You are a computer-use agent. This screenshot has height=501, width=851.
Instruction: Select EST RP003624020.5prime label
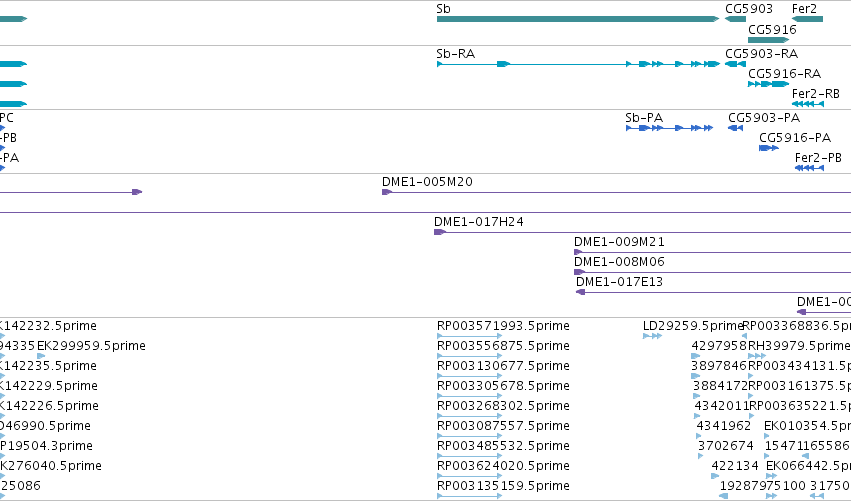503,466
